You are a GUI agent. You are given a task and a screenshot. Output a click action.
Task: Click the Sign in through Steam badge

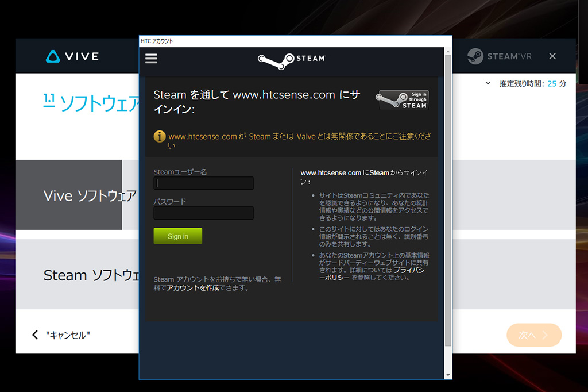(x=402, y=100)
